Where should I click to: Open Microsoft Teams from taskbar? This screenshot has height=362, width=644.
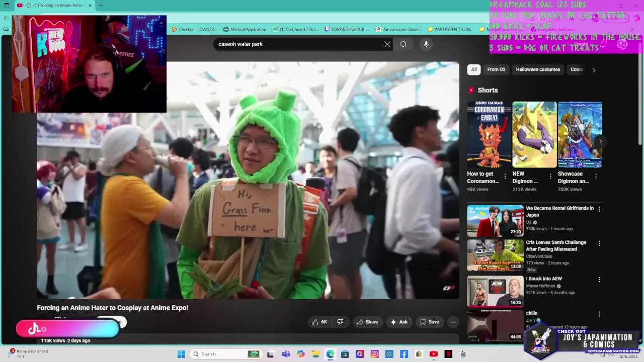tap(286, 354)
